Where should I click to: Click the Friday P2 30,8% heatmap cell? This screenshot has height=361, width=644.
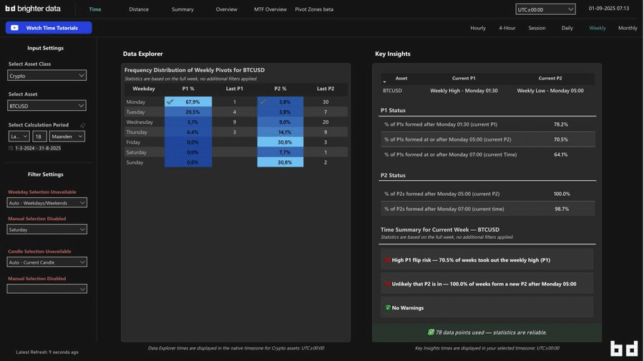[280, 142]
